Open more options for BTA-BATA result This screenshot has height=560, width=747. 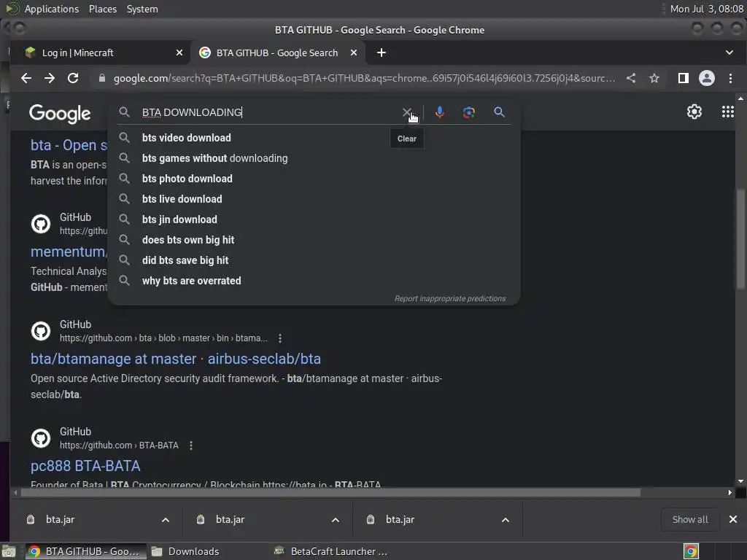pos(191,446)
